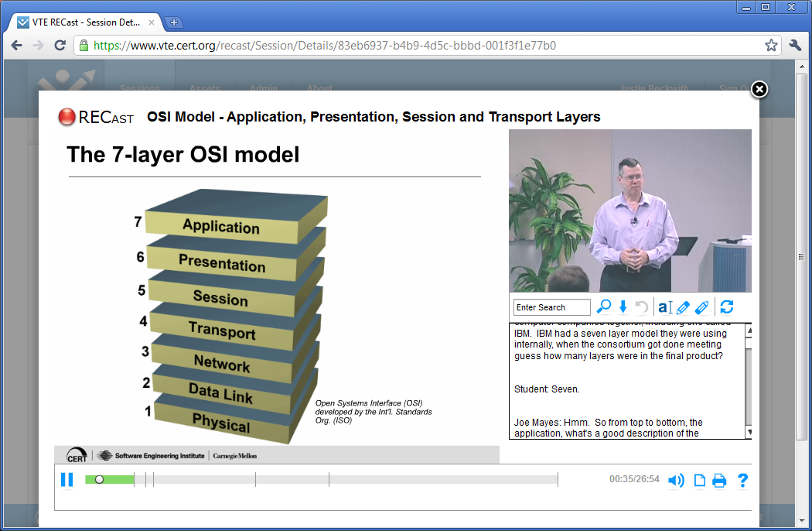Screen dimensions: 812x531
Task: Click the session title 'OSI Model - Application, Presentation...'
Action: coord(374,117)
